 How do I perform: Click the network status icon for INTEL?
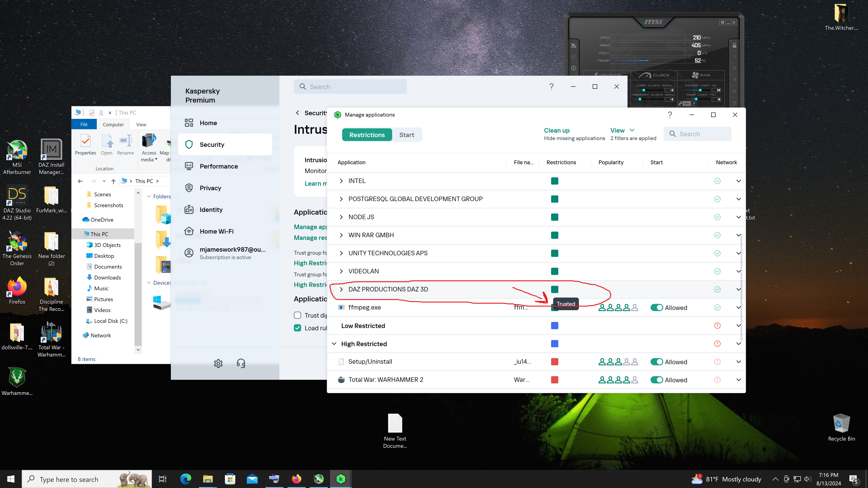[717, 181]
